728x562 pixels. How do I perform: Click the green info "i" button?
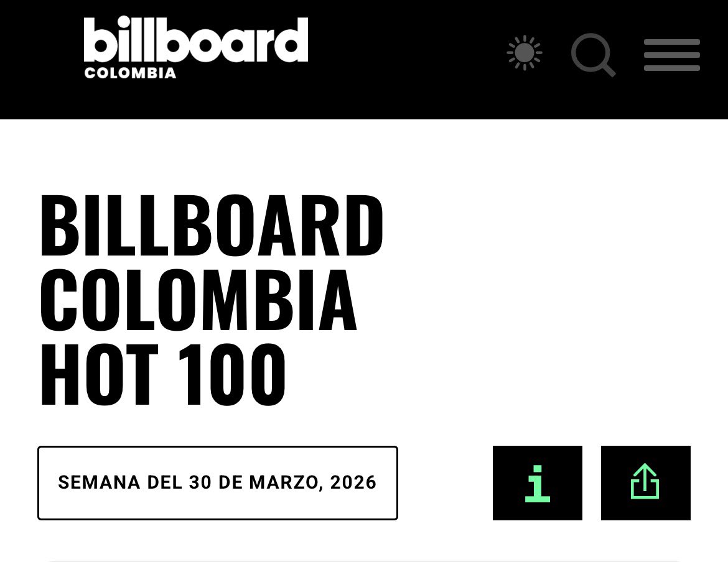coord(537,483)
